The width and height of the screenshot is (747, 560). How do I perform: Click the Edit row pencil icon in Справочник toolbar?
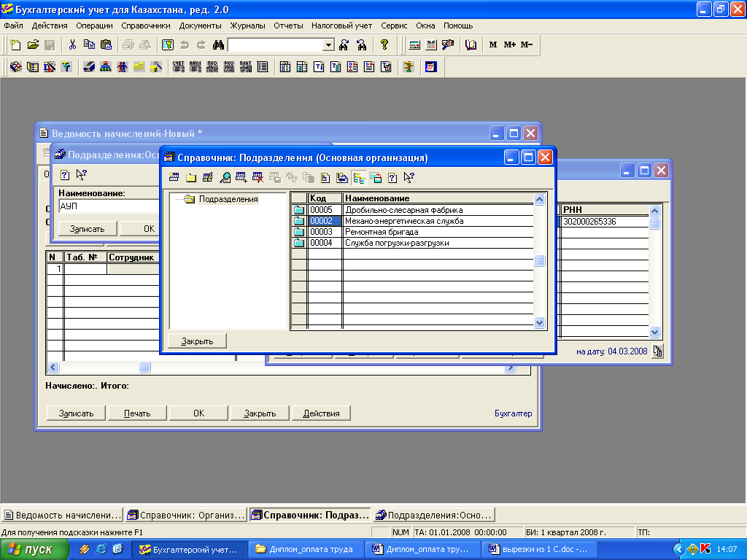point(208,178)
